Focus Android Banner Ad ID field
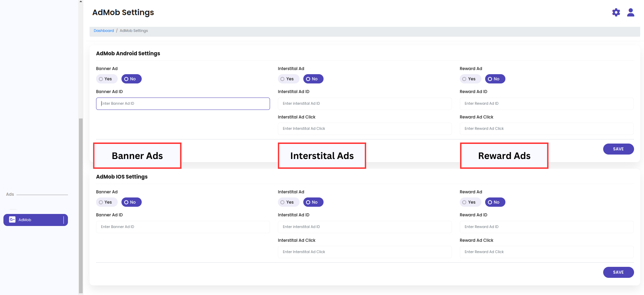Image resolution: width=644 pixels, height=295 pixels. (183, 104)
